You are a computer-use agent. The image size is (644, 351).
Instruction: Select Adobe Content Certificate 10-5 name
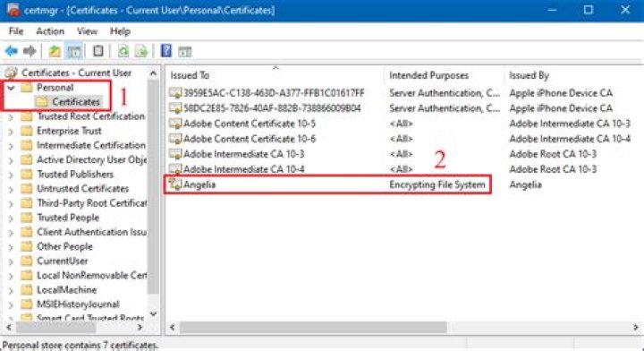pos(250,124)
